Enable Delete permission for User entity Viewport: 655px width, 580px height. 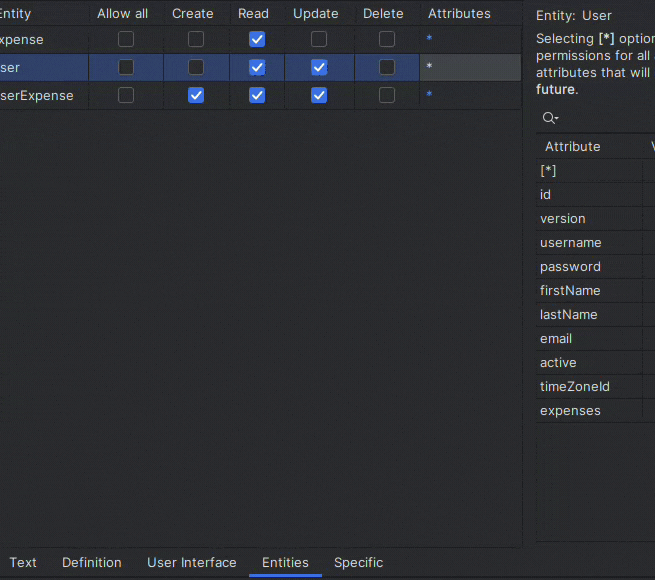[387, 67]
